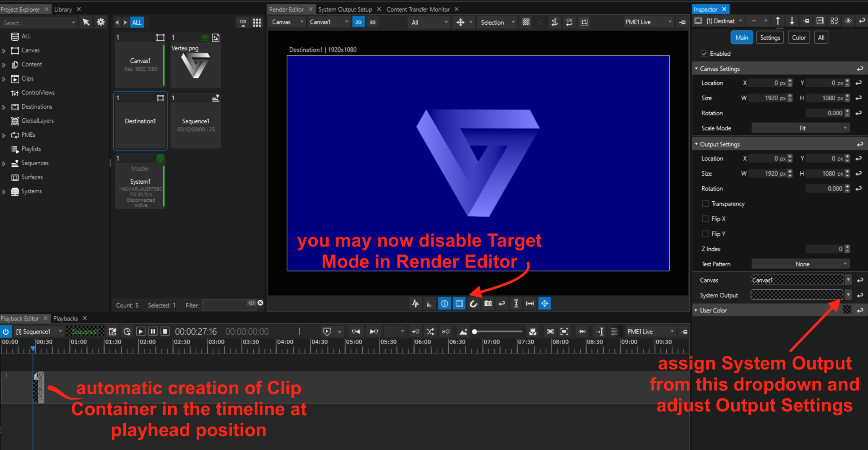Click the 3D view mode button
Screen dimensions: 868x450
(x=372, y=23)
